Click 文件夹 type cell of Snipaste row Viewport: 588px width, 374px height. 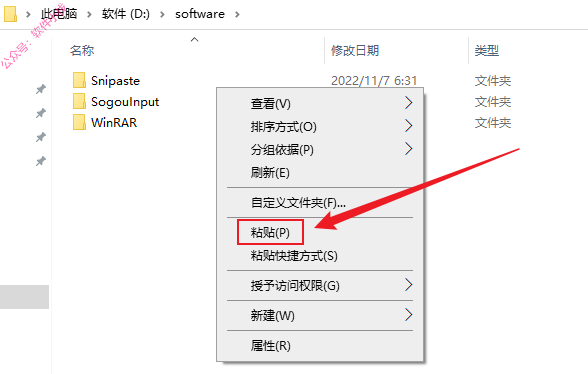pos(493,81)
